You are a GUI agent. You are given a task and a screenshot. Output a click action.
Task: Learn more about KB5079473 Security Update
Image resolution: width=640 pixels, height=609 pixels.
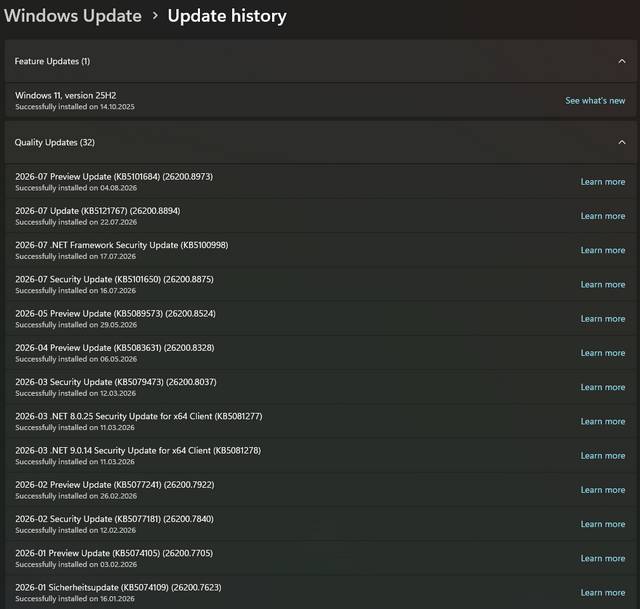[x=603, y=387]
